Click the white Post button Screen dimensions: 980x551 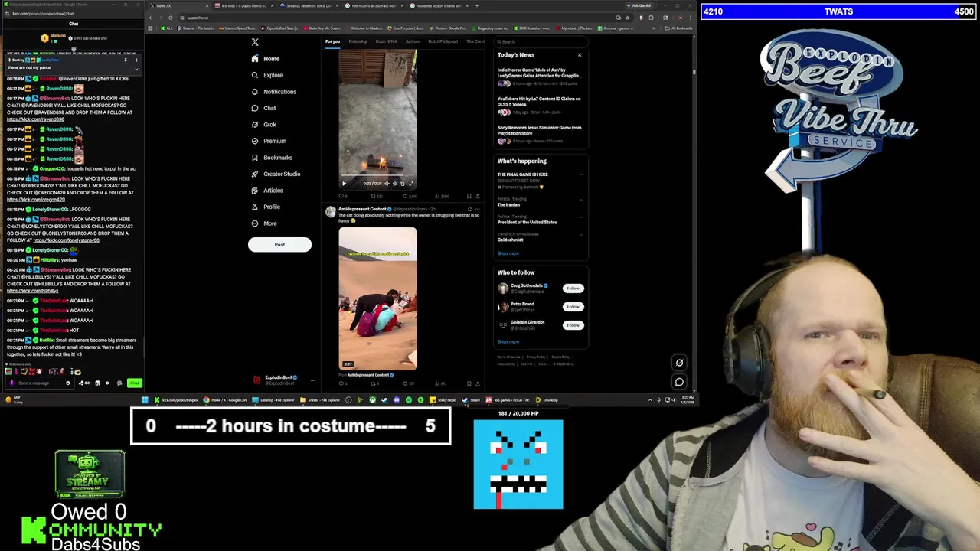point(279,245)
